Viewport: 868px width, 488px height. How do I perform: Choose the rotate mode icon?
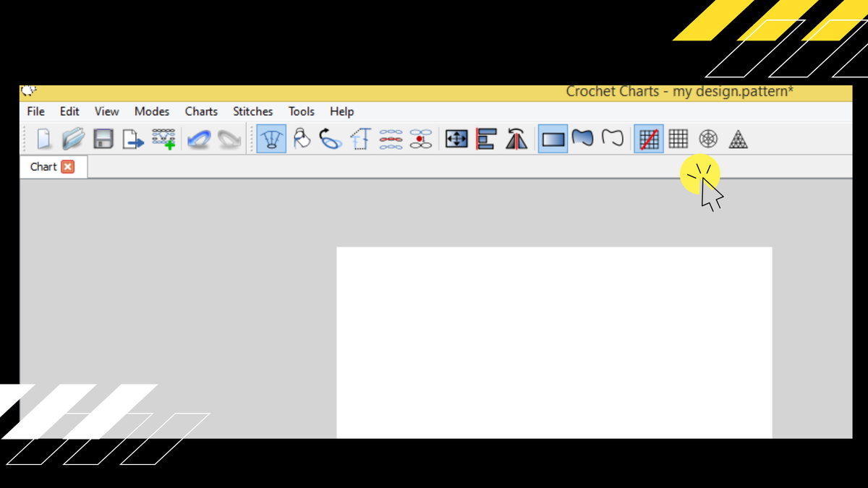click(331, 139)
